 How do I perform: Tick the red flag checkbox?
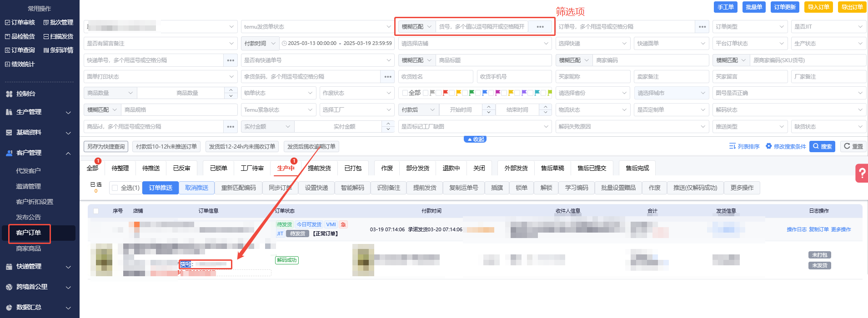click(x=439, y=93)
